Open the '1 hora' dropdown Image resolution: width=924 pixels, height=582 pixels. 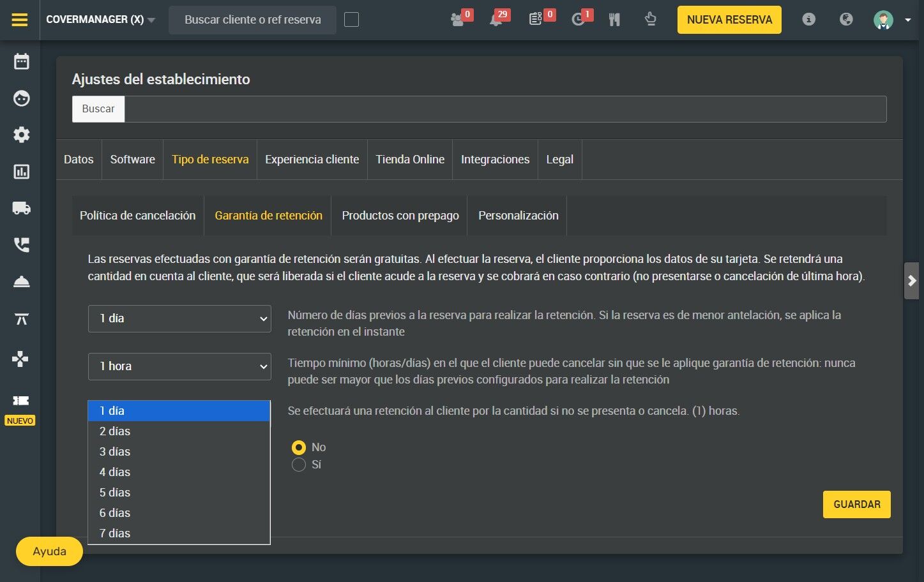tap(179, 366)
